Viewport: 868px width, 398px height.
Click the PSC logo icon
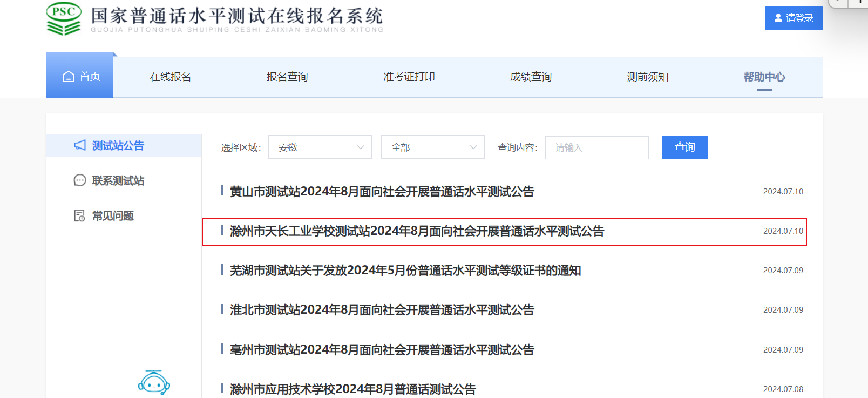pyautogui.click(x=64, y=19)
